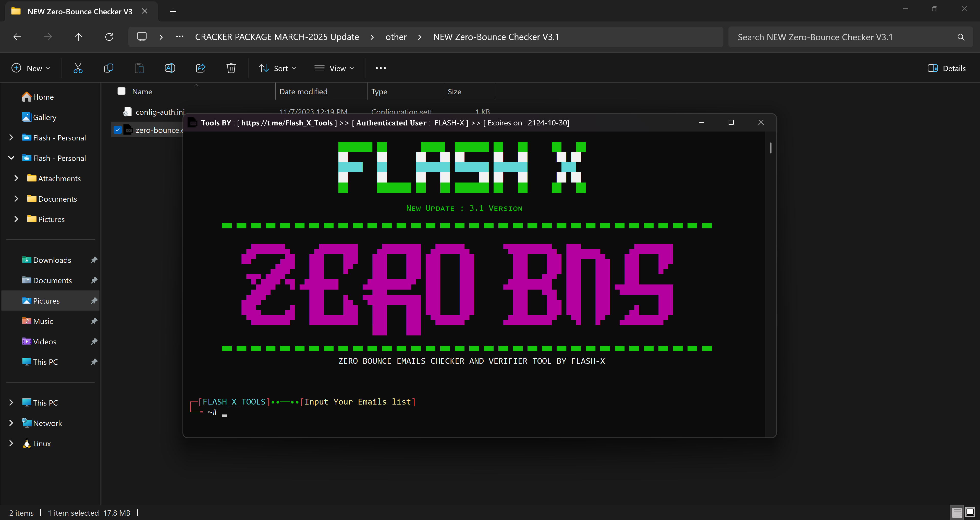Open the Sort dropdown
Image resolution: width=980 pixels, height=520 pixels.
click(x=277, y=68)
